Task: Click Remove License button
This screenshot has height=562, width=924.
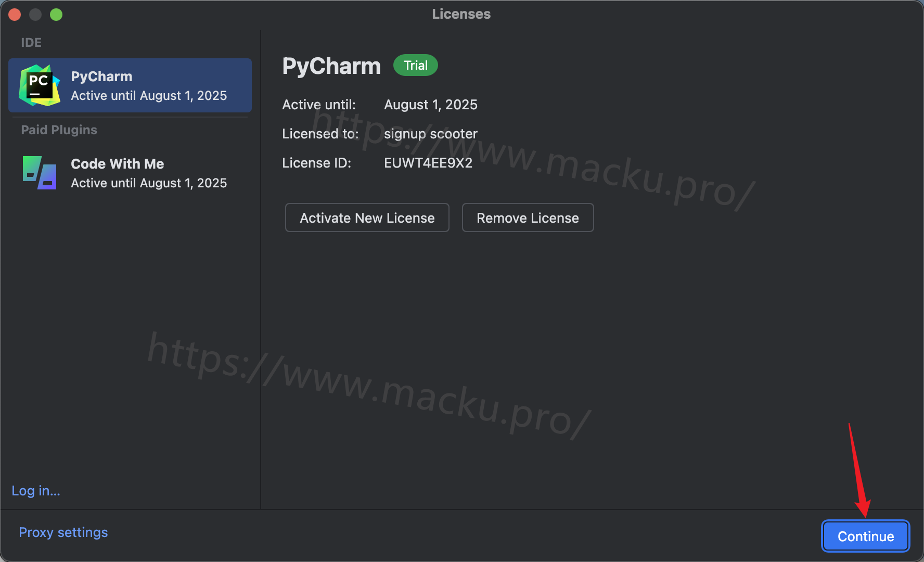Action: coord(528,218)
